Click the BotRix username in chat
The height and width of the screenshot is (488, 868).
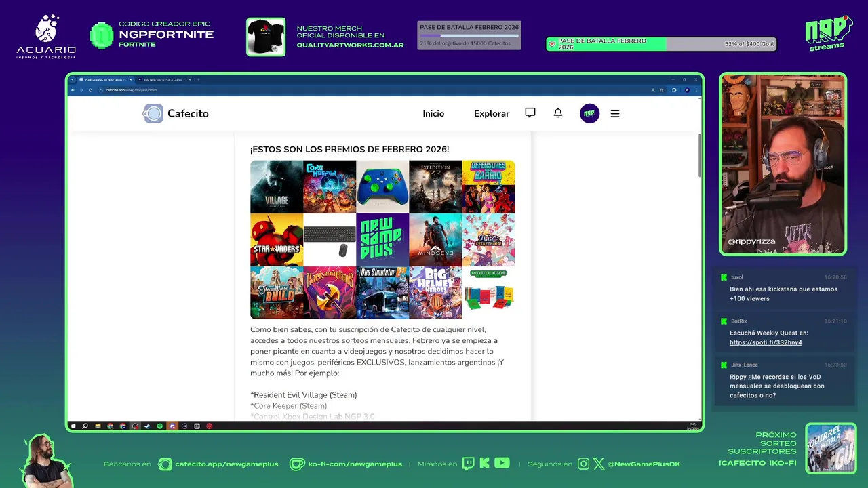pos(738,321)
